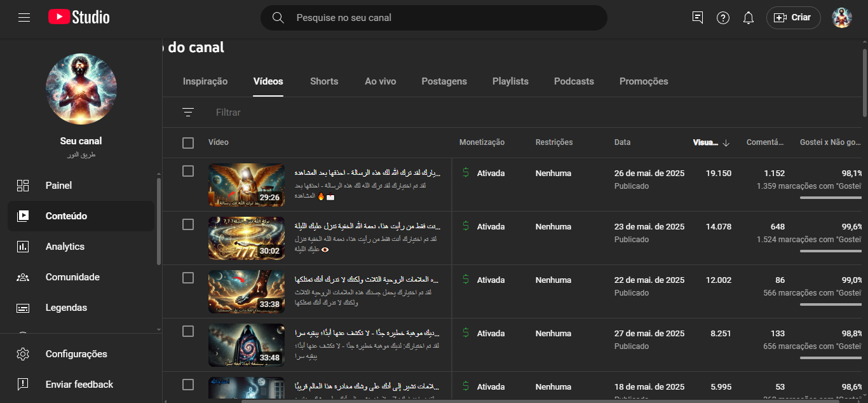Select checkbox for the 29:26 video

(188, 171)
